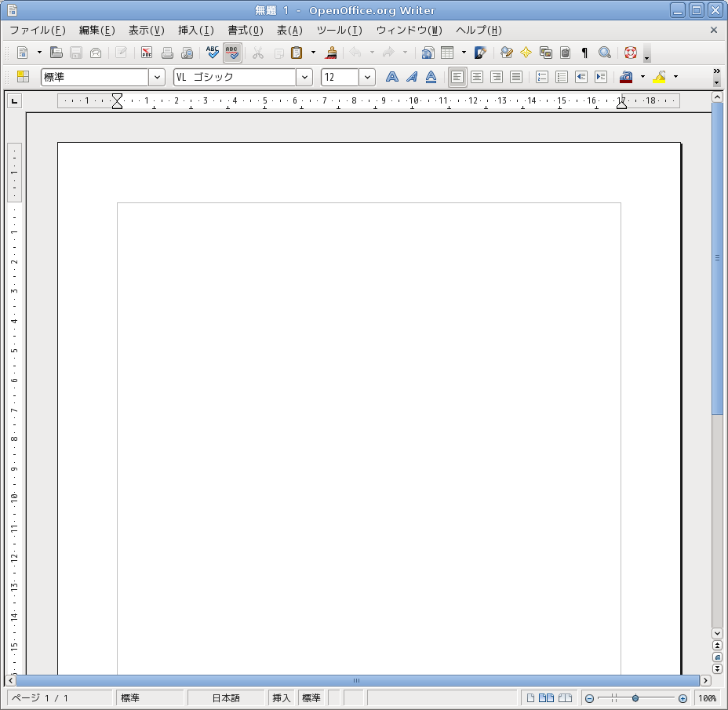Click the 挿入 insert mode status field
The image size is (728, 710).
coord(281,698)
